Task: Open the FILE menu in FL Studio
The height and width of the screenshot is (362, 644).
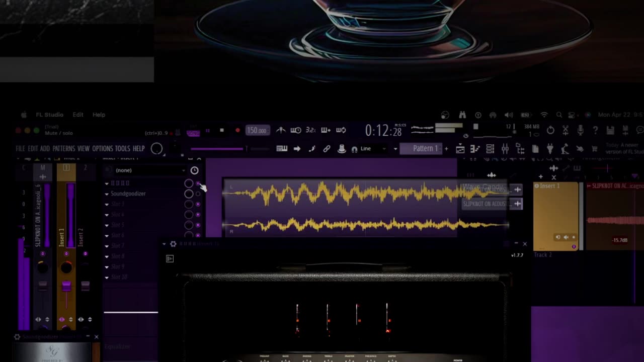Action: click(x=20, y=149)
